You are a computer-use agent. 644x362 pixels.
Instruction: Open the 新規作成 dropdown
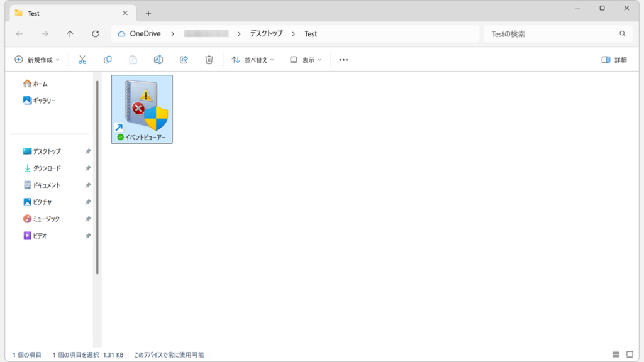(x=37, y=60)
